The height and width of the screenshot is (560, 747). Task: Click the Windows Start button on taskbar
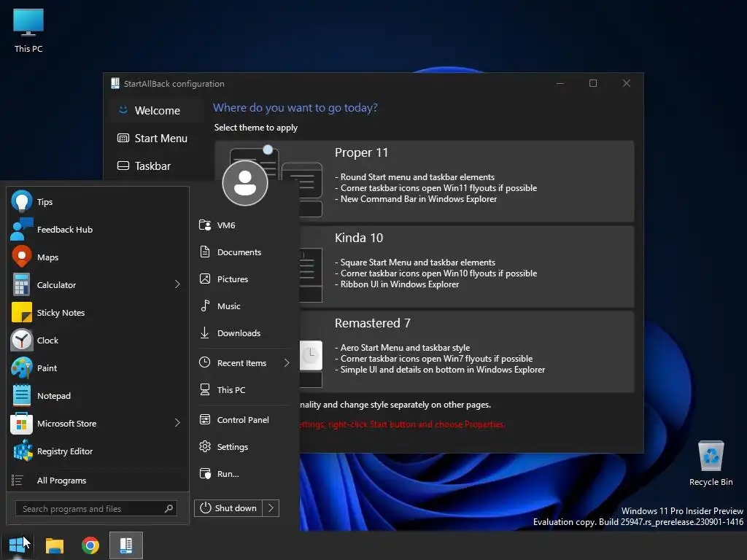click(18, 545)
